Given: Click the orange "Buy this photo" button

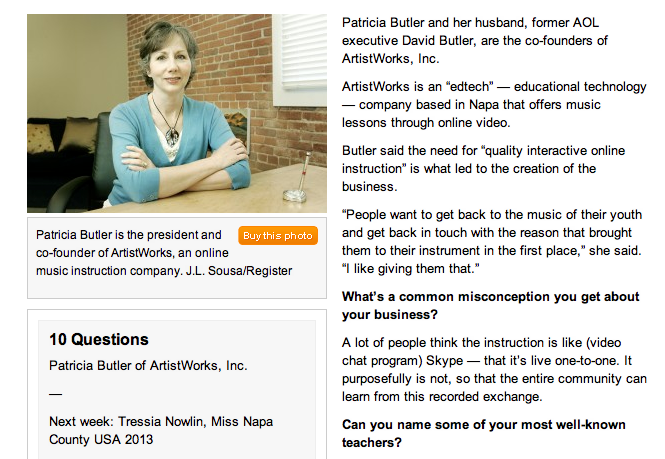Looking at the screenshot, I should [279, 236].
